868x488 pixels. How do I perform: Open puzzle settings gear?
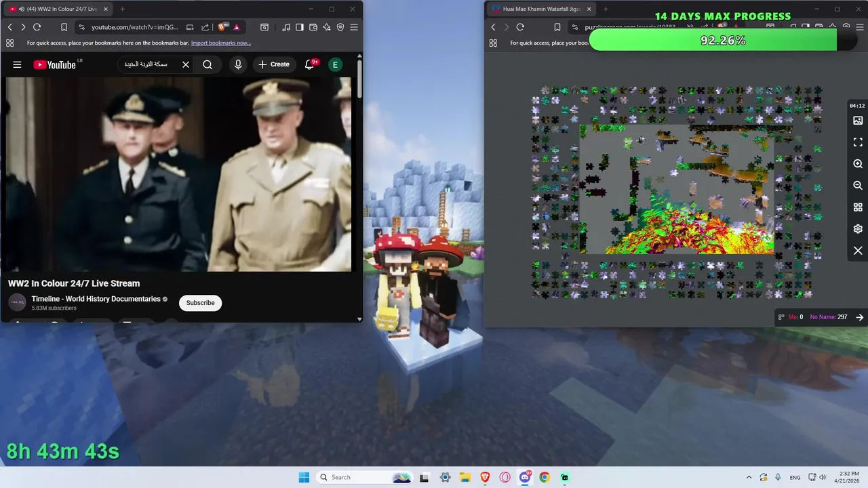click(x=858, y=229)
